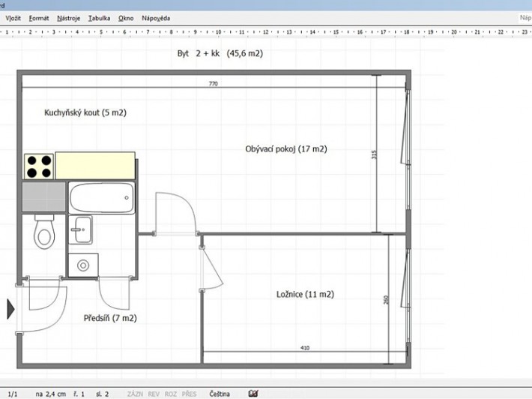Select the toilet shape in the floor plan

(x=45, y=233)
